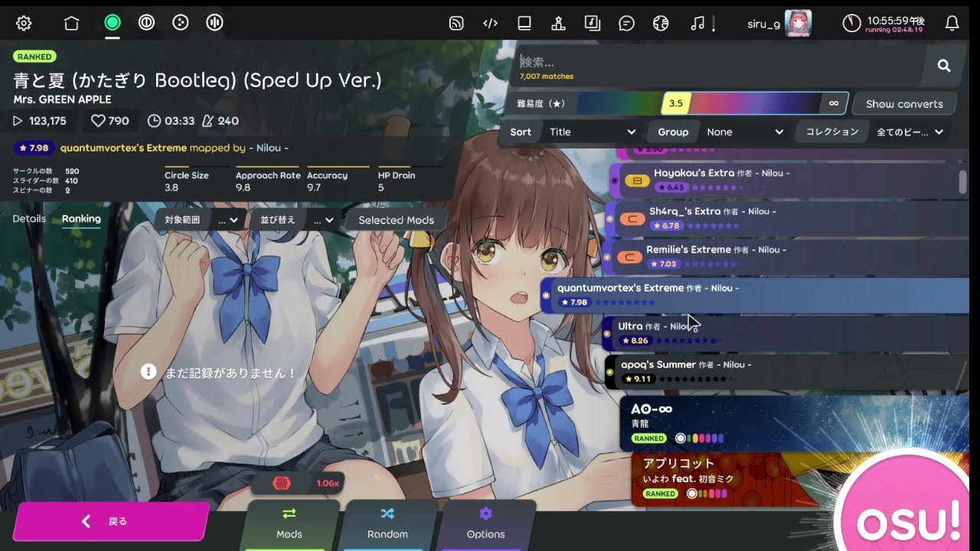980x551 pixels.
Task: Open the changelog code-brackets icon
Action: tap(491, 23)
